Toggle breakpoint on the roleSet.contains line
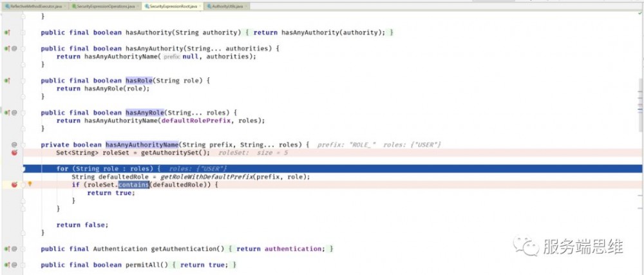The height and width of the screenshot is (275, 644). coord(14,185)
